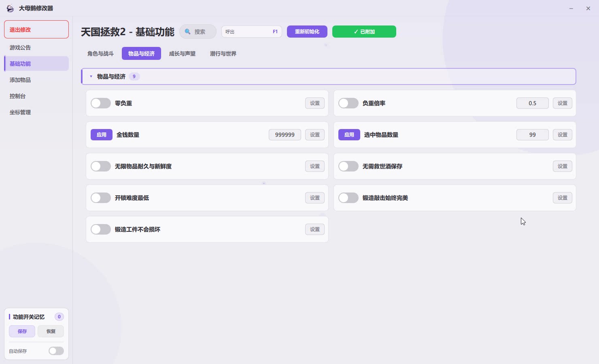Enable the 自动保存 switch

point(56,351)
